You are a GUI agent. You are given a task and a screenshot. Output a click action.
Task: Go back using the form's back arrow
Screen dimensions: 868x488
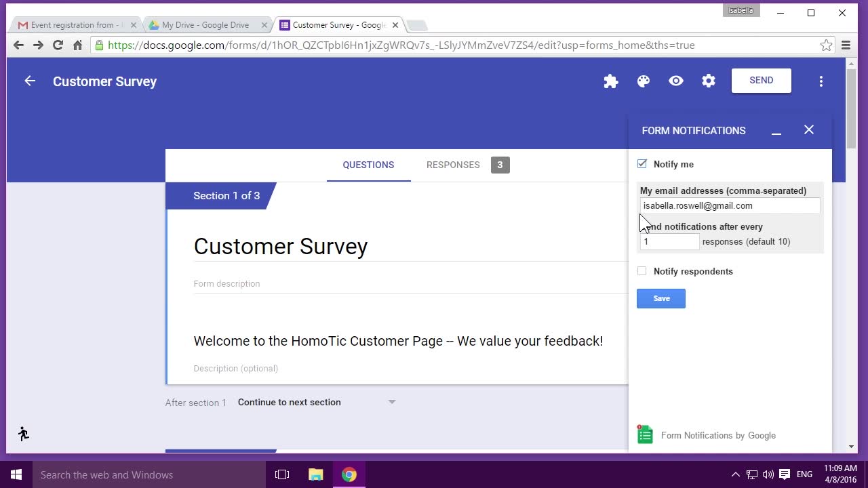pos(30,81)
